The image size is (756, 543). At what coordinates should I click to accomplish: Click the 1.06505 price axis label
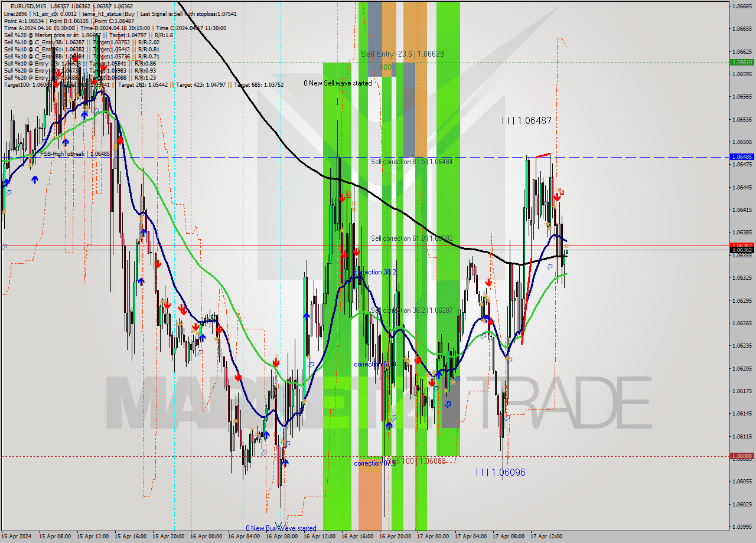pyautogui.click(x=742, y=142)
